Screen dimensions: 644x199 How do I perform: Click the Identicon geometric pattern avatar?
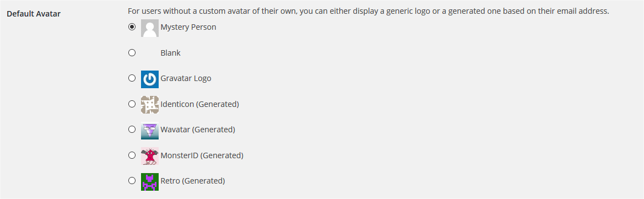(149, 104)
